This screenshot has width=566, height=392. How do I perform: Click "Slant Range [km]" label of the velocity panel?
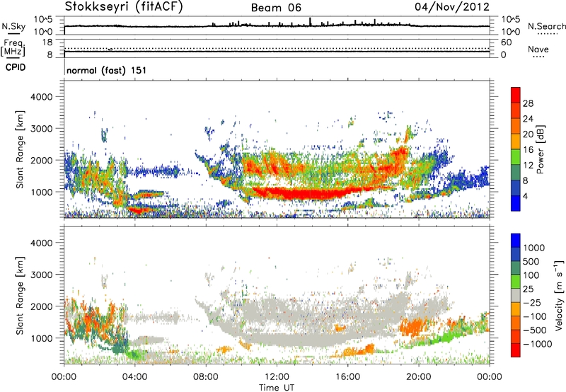(21, 295)
